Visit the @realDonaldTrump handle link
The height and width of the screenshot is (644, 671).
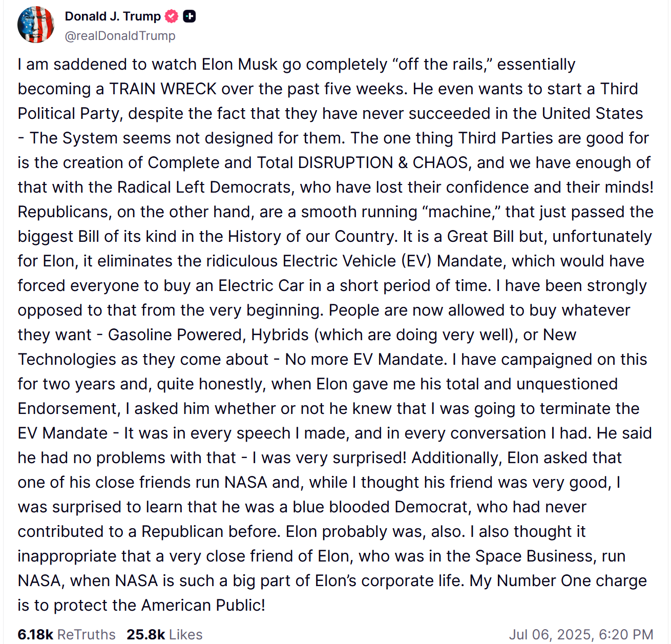(x=120, y=36)
